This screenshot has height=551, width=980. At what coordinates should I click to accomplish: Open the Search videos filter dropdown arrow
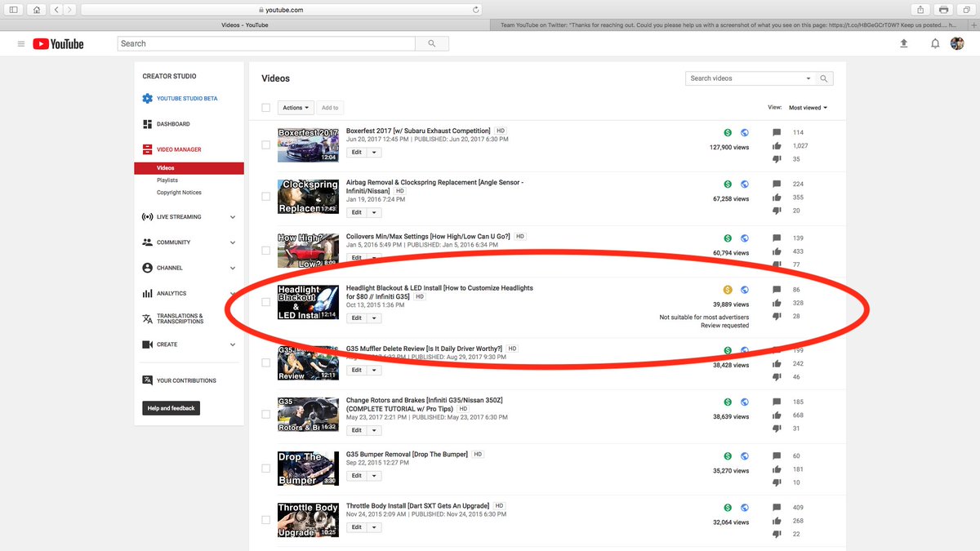[808, 78]
